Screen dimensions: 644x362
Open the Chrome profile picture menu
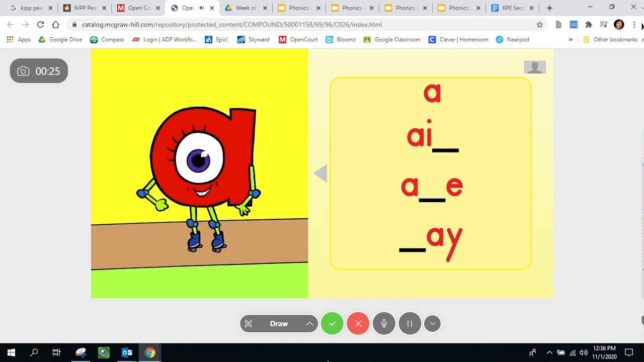(619, 25)
